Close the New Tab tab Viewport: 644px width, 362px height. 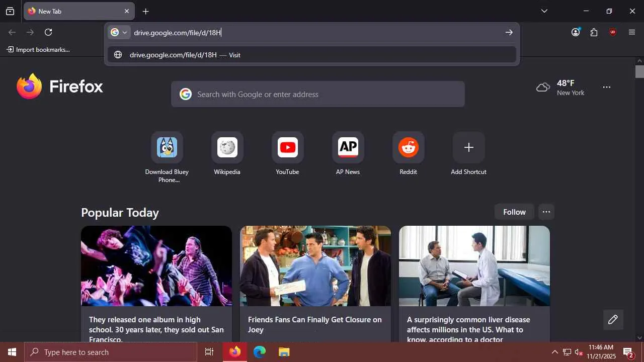click(x=127, y=11)
